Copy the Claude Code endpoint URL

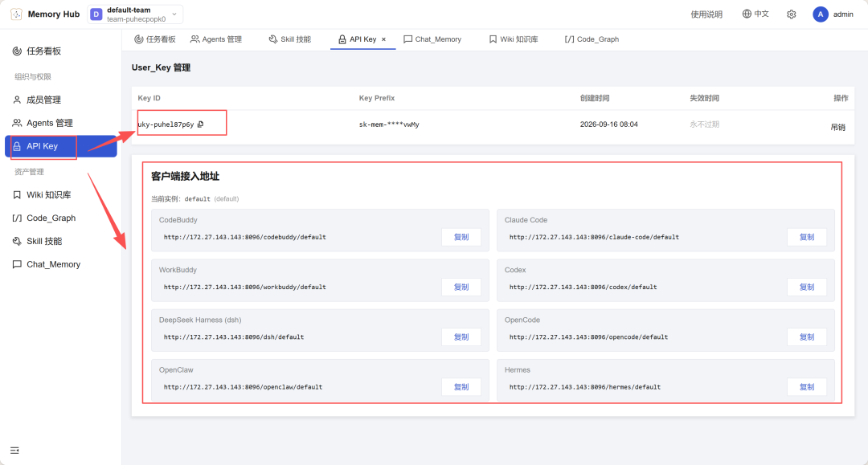pyautogui.click(x=807, y=237)
